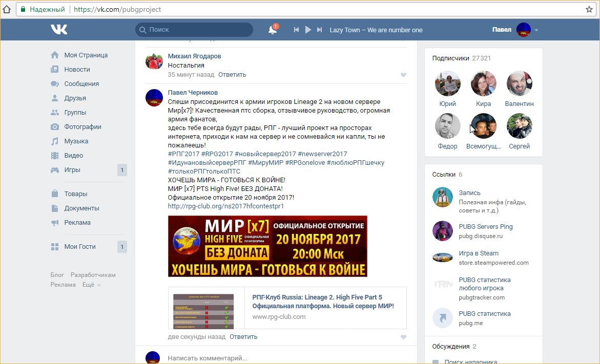Open the PUBG Servers Ping link
Viewport: 600px width, 364px height.
486,227
